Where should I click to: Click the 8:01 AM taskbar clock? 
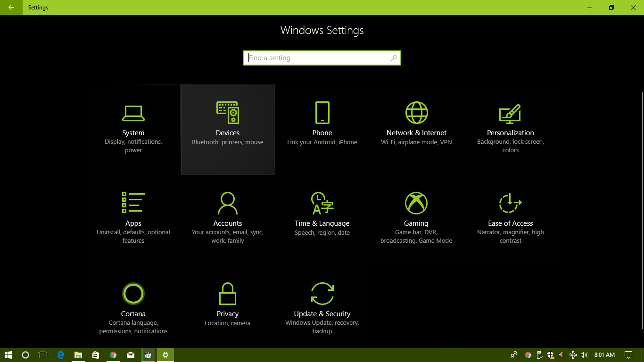pyautogui.click(x=604, y=355)
